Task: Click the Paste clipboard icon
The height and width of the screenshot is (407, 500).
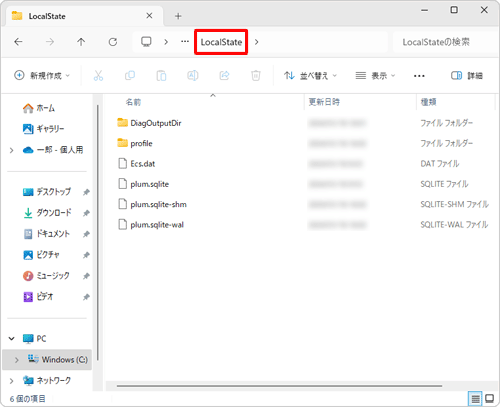Action: (x=161, y=76)
